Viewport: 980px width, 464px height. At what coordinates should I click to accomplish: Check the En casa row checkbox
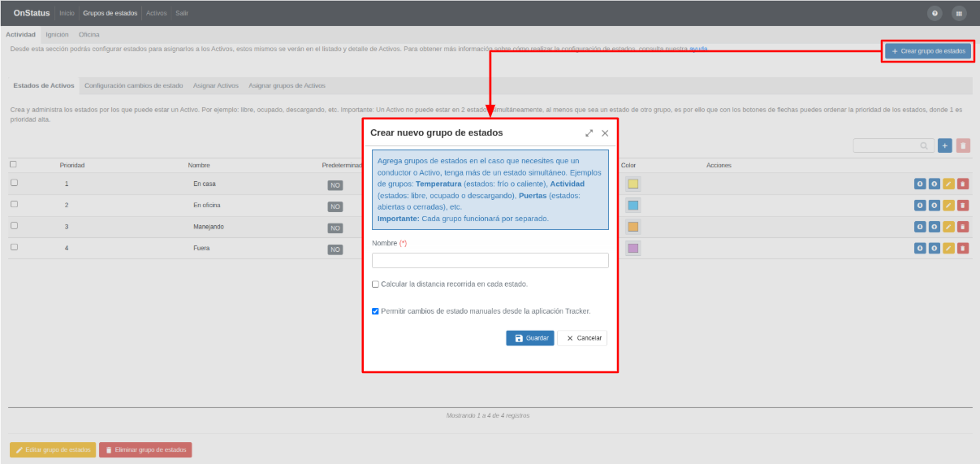[x=13, y=183]
